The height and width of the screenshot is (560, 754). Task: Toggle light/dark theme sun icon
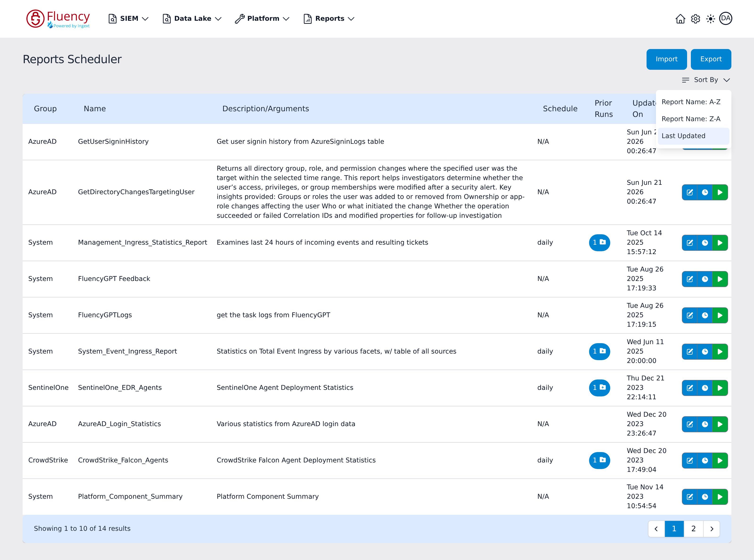pos(710,19)
